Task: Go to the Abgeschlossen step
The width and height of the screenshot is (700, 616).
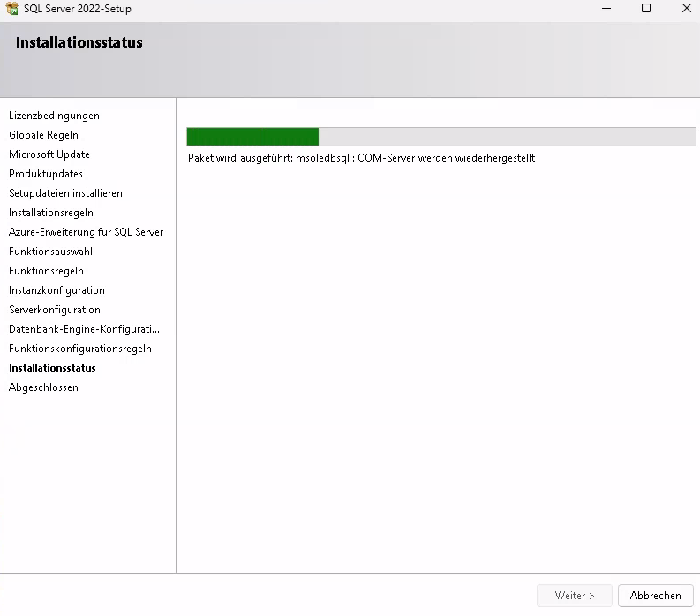Action: (x=43, y=387)
